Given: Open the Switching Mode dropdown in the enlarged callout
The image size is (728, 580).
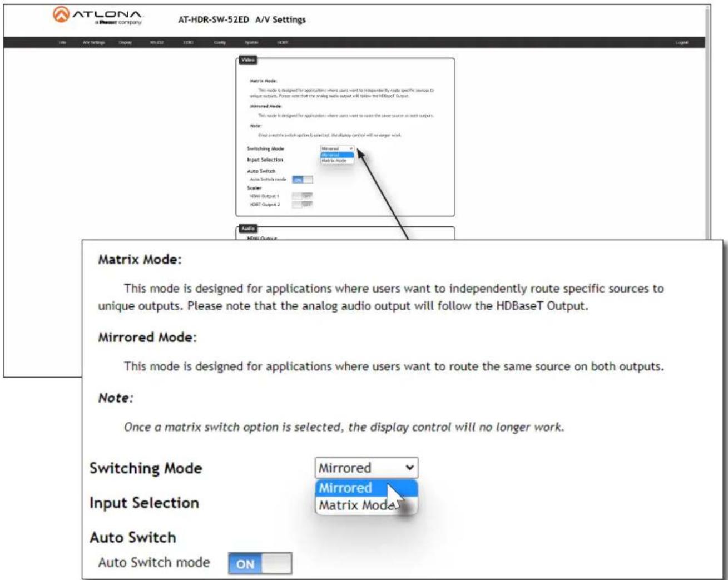Looking at the screenshot, I should (367, 468).
